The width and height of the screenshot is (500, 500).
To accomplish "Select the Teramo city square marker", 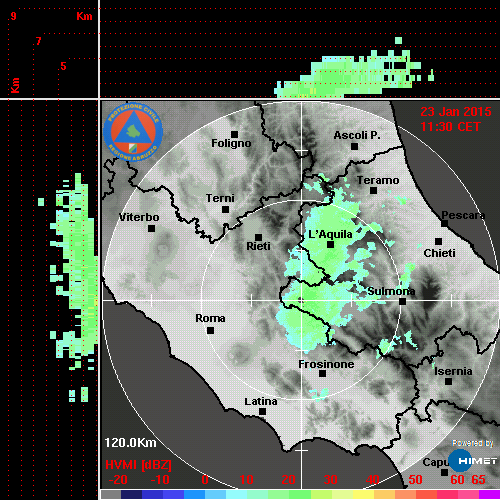I will tap(374, 191).
